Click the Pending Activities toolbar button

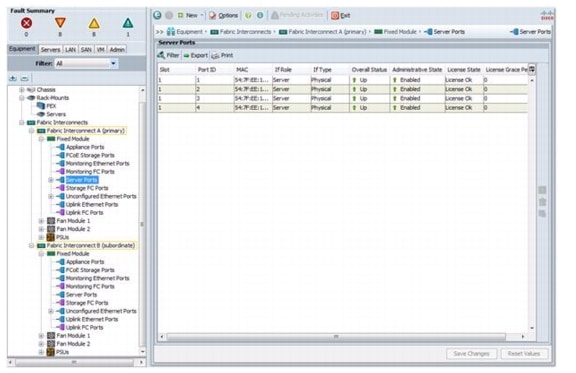pos(297,15)
